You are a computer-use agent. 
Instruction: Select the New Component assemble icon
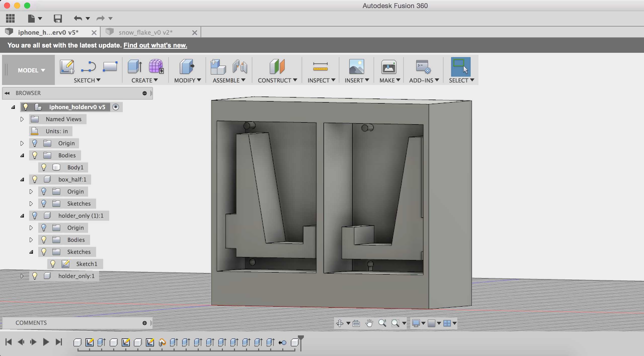pos(218,67)
